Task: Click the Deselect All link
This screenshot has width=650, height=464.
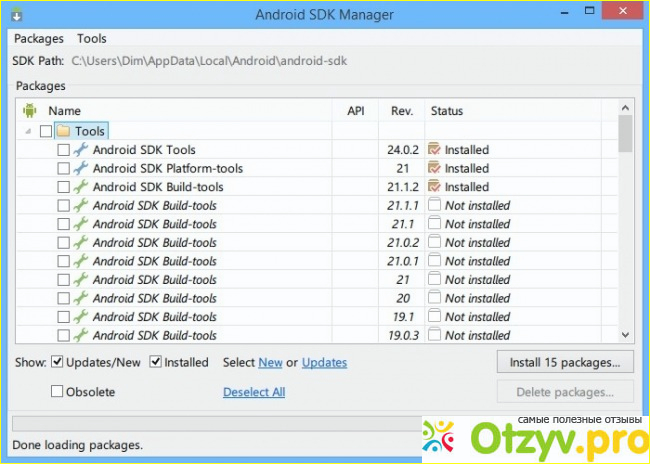Action: (x=254, y=392)
